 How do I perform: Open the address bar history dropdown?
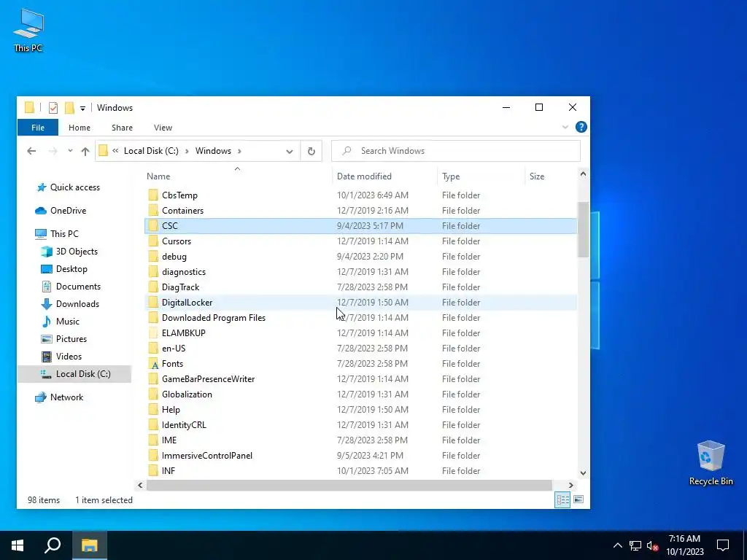pyautogui.click(x=289, y=151)
